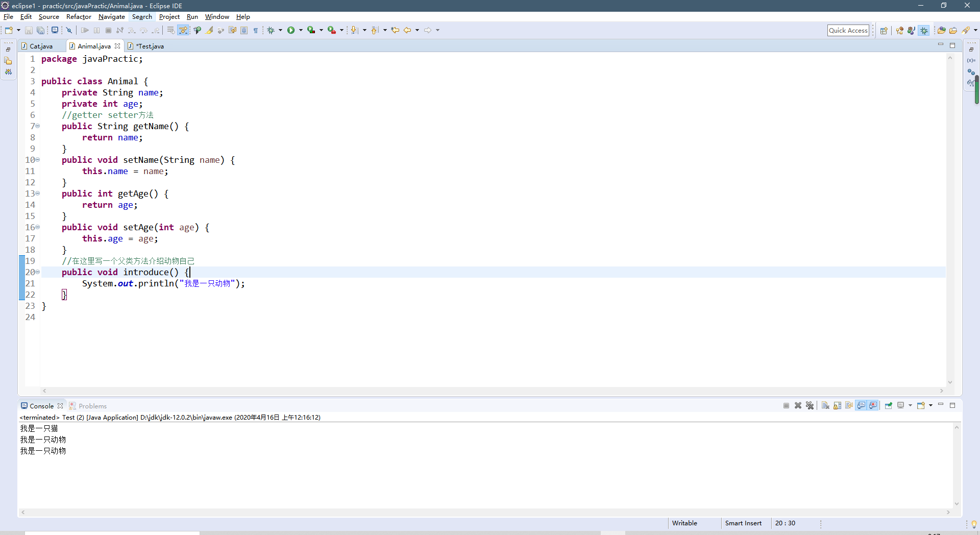Click the Resume debug icon

tap(85, 31)
